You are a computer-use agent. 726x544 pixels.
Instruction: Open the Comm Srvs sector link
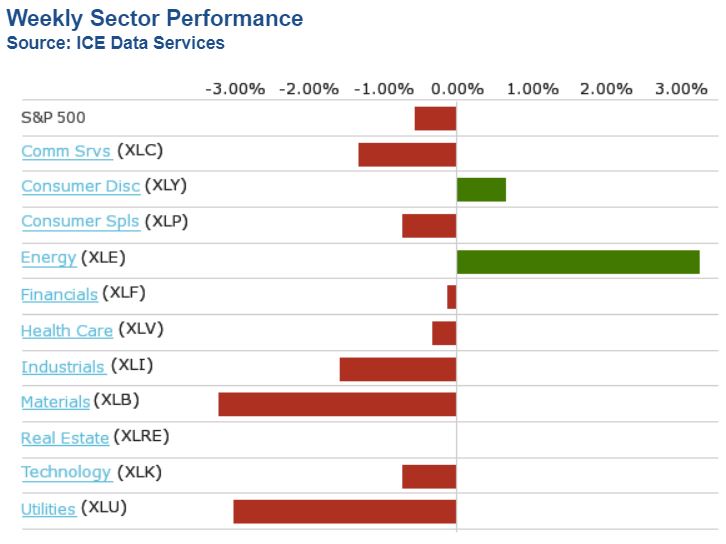[x=66, y=151]
